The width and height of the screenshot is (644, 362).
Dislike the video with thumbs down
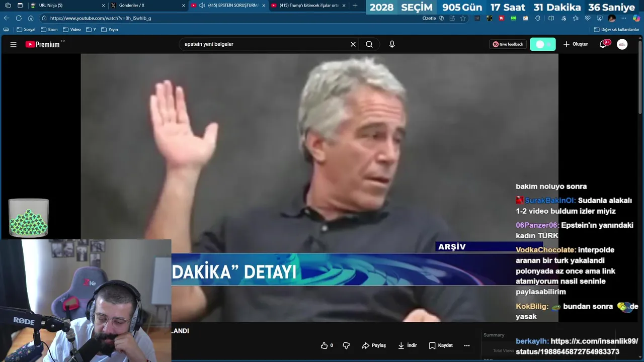(x=346, y=345)
